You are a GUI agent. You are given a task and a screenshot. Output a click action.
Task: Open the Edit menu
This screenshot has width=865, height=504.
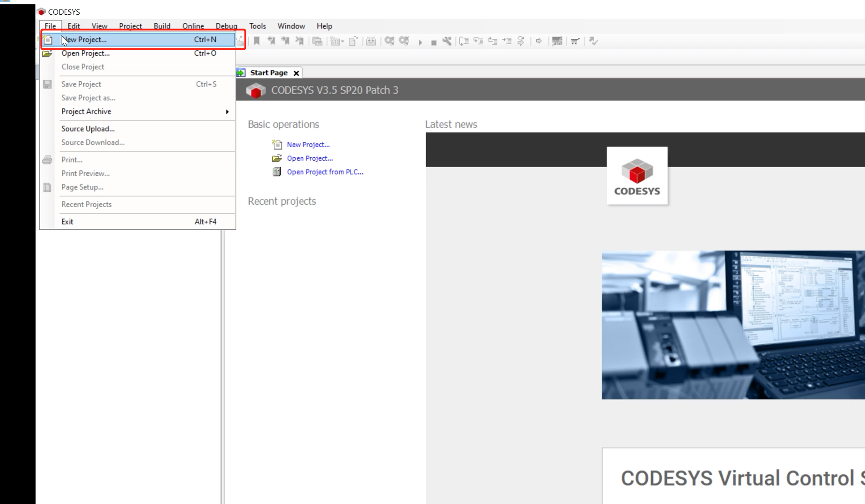(73, 26)
